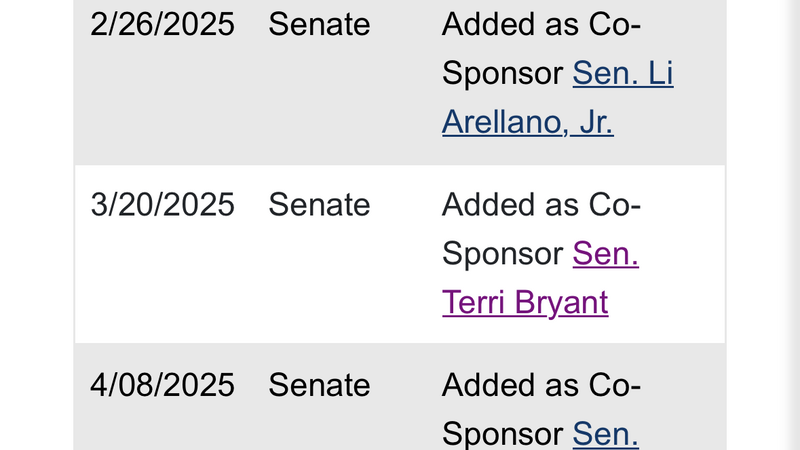Click the "Terri Bryant" line of the link
The width and height of the screenshot is (800, 450).
pyautogui.click(x=524, y=302)
